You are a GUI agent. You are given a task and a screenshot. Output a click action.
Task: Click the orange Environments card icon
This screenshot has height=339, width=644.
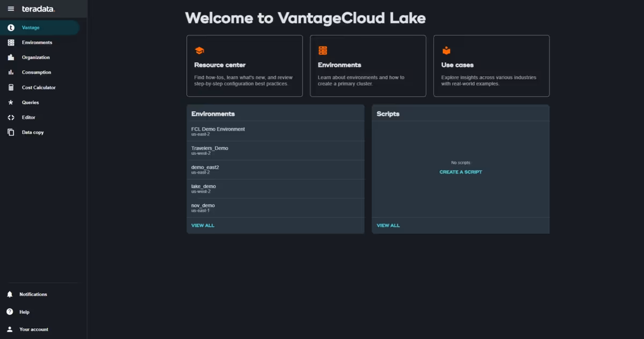[x=323, y=51]
